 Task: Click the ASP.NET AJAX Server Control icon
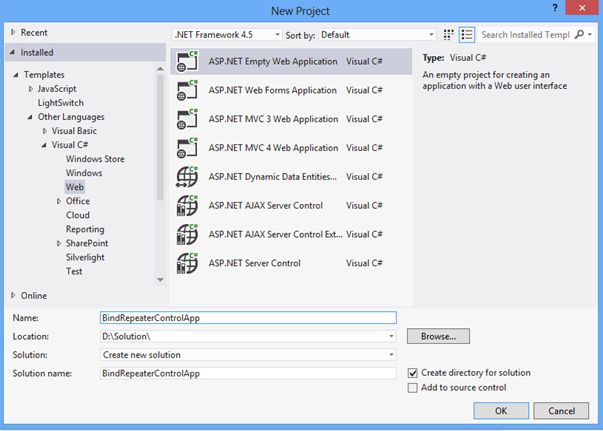[187, 206]
